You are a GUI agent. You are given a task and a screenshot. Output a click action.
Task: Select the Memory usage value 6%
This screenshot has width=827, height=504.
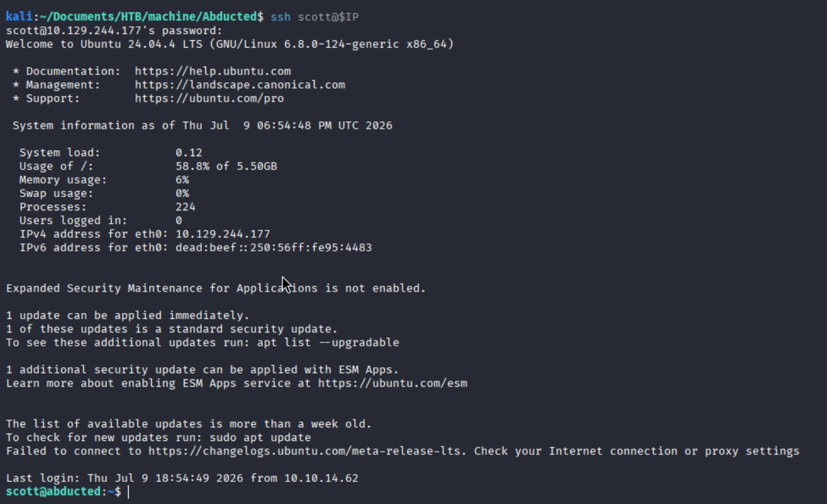182,180
